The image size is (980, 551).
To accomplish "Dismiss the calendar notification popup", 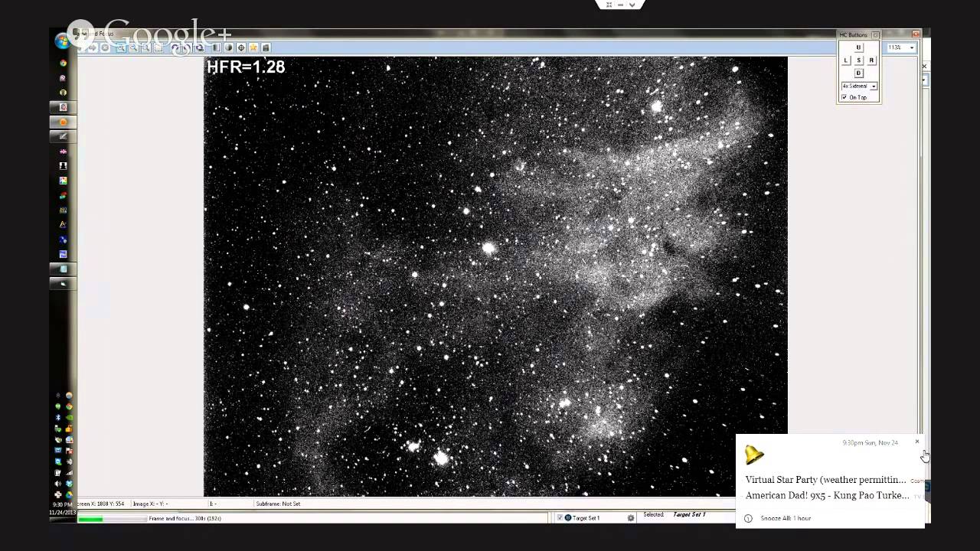I will pyautogui.click(x=916, y=442).
